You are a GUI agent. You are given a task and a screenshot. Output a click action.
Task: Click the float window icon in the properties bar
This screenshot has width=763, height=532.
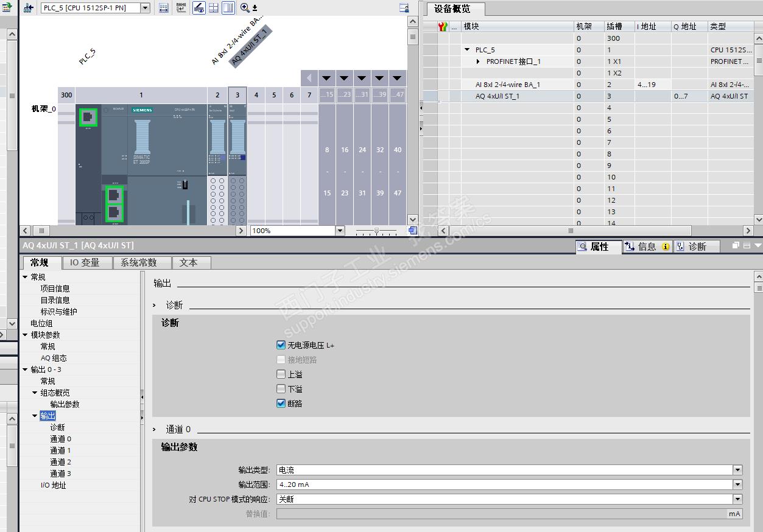(x=736, y=245)
